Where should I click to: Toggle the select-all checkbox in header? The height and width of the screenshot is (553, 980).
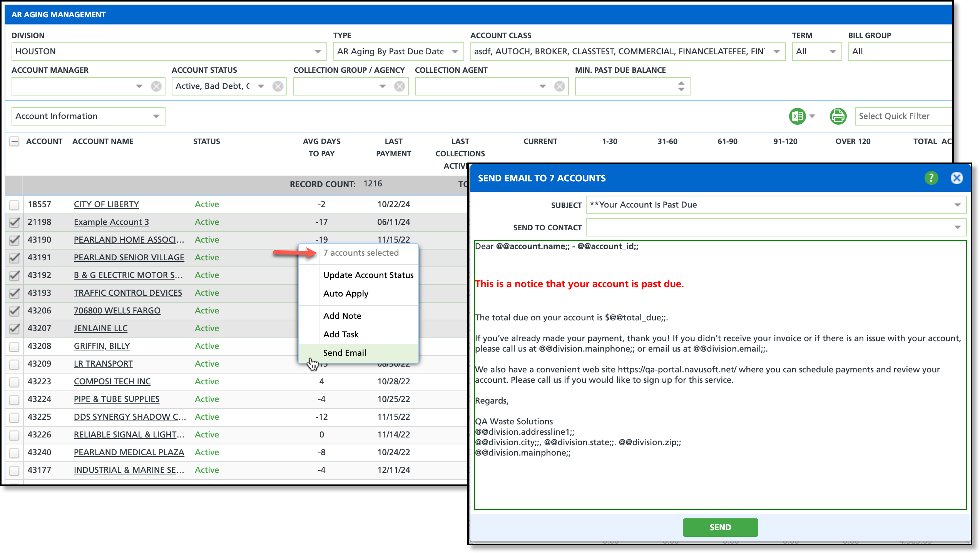click(14, 141)
